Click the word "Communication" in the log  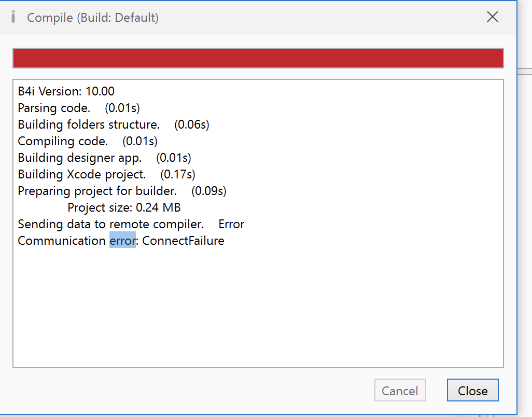pyautogui.click(x=61, y=241)
